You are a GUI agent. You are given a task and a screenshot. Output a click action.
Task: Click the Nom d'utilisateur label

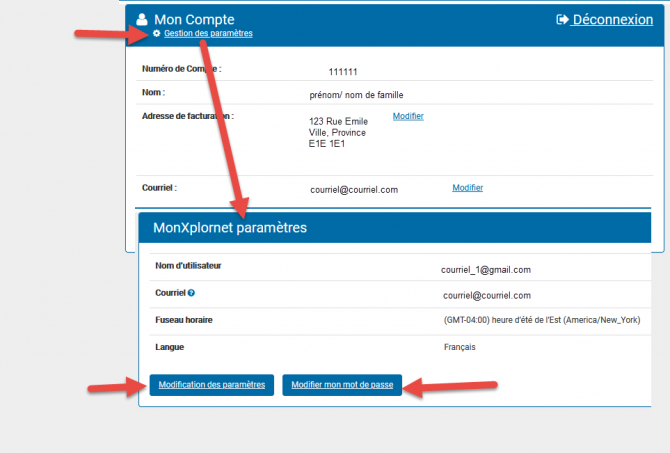pos(188,266)
